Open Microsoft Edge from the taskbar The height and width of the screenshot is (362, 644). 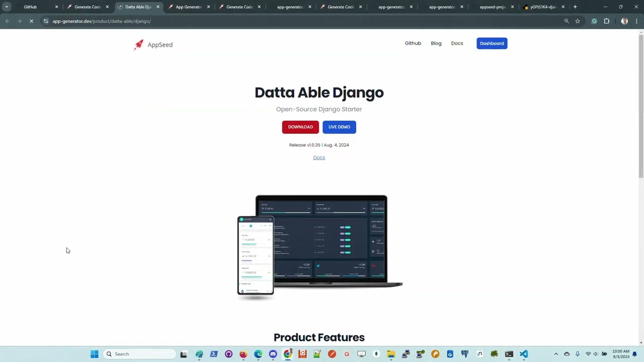tap(258, 354)
